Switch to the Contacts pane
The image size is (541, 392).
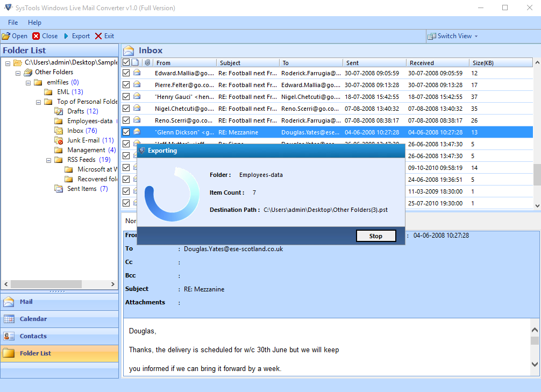click(x=59, y=336)
